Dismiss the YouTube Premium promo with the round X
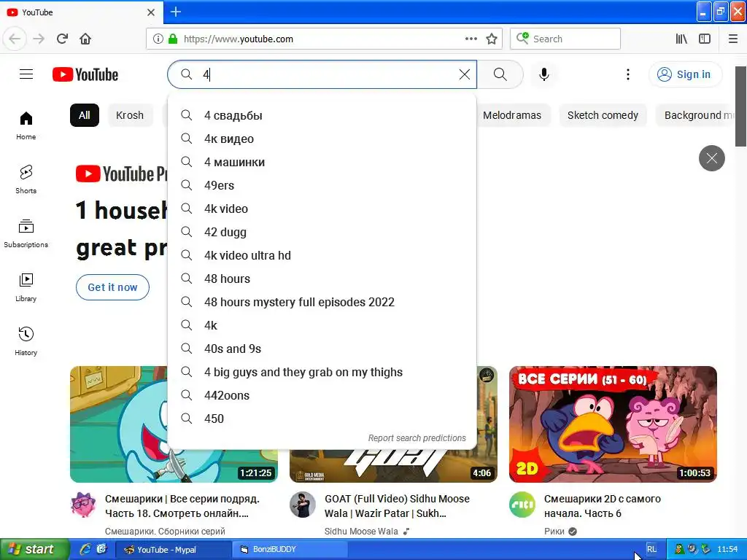Viewport: 747px width, 560px height. click(x=712, y=158)
